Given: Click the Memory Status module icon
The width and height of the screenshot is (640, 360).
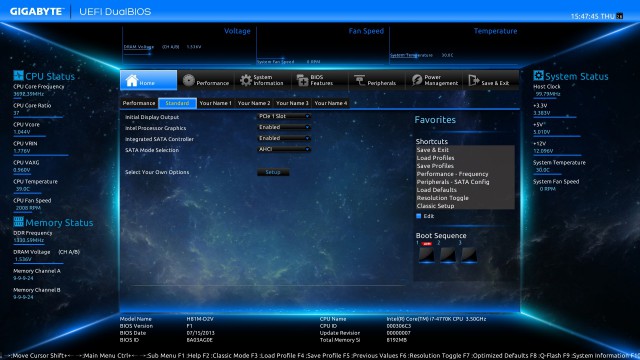Looking at the screenshot, I should [18, 222].
